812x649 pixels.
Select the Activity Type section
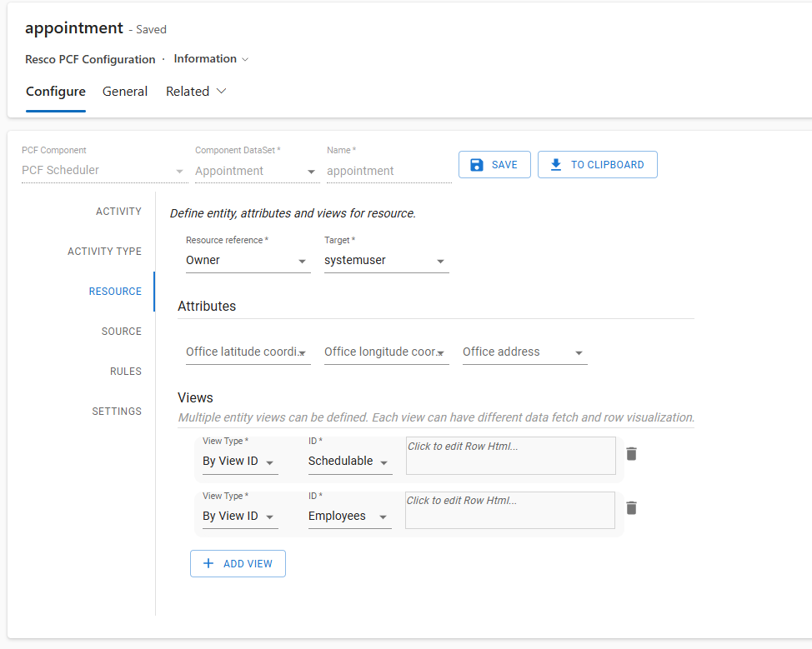point(104,252)
